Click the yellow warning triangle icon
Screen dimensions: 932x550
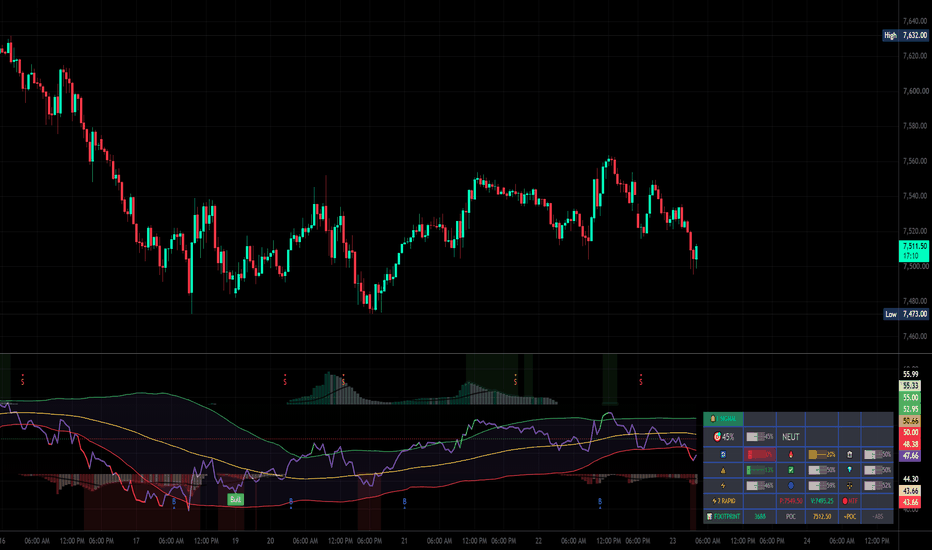tap(723, 470)
